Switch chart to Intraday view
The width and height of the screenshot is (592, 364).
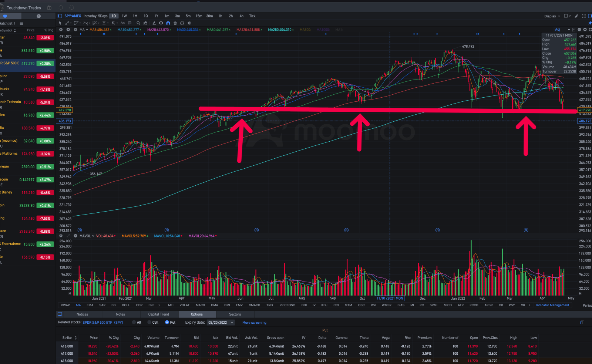[x=90, y=16]
